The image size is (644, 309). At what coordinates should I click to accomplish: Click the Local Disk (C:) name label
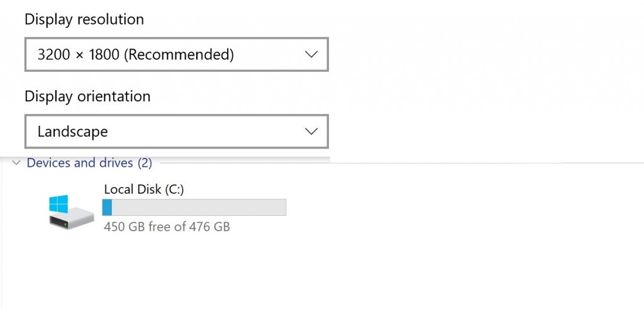point(144,189)
